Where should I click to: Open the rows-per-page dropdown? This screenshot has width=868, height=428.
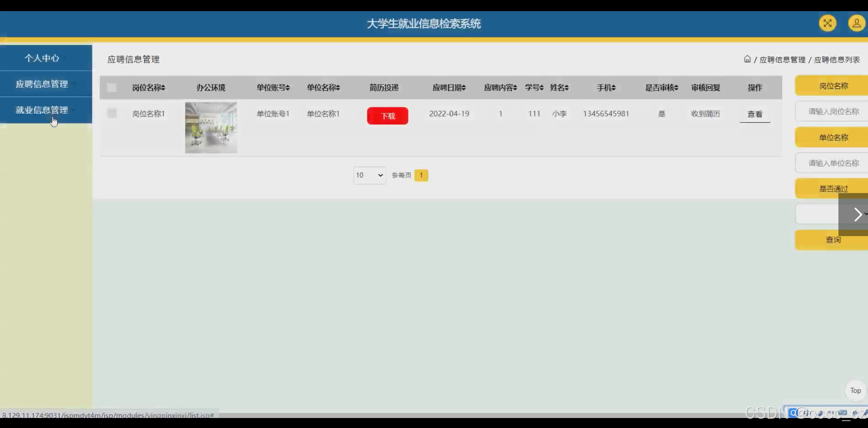click(369, 175)
